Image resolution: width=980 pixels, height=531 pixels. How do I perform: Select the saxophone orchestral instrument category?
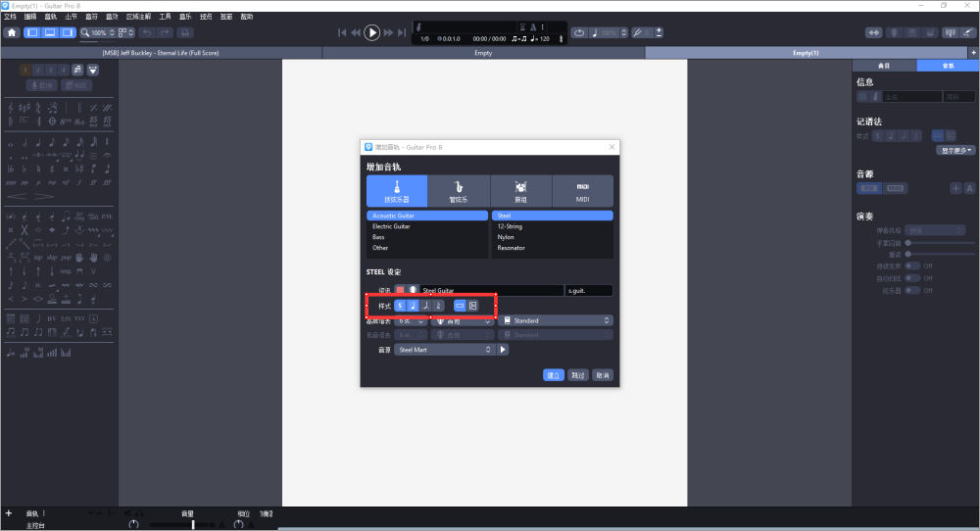click(459, 190)
